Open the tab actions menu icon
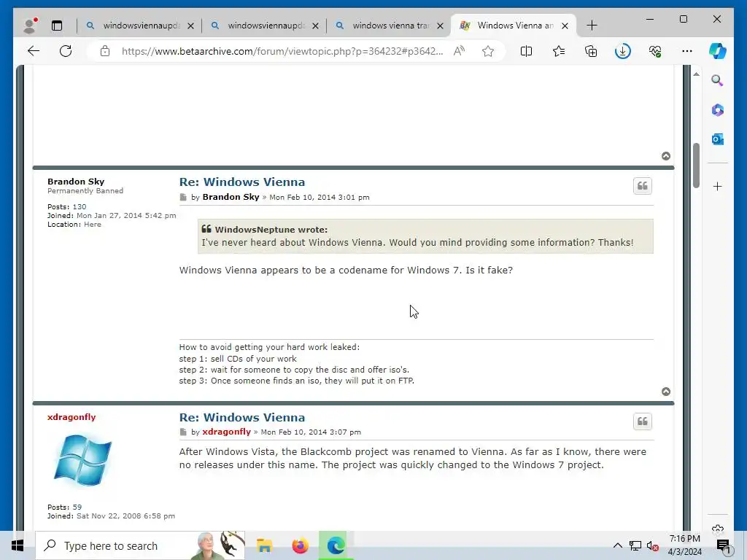The width and height of the screenshot is (747, 560). [x=57, y=26]
